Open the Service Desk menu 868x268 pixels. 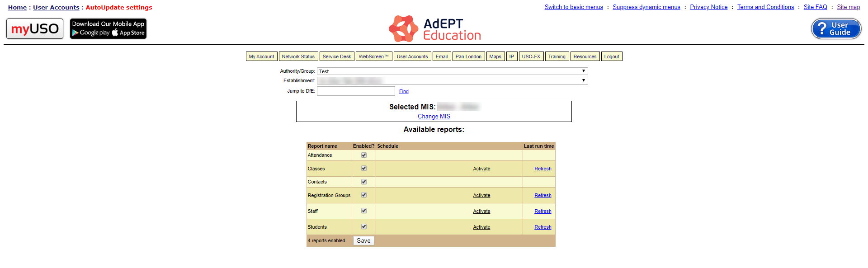[x=337, y=56]
